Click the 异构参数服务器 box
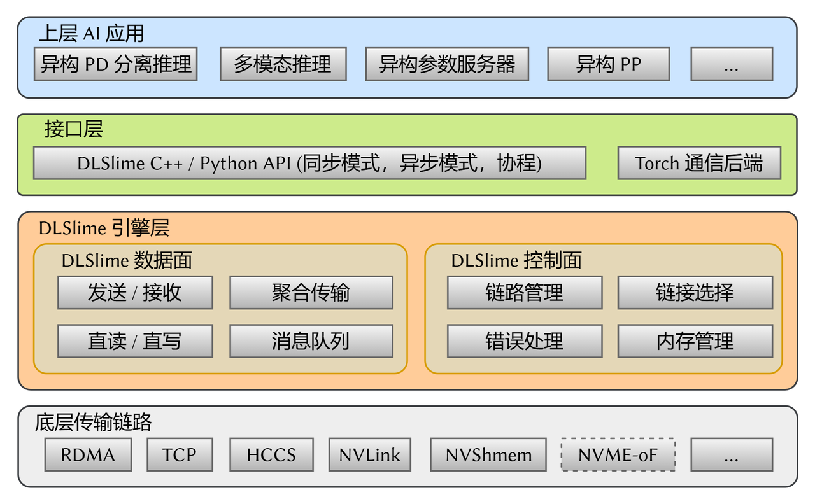The height and width of the screenshot is (504, 815). pyautogui.click(x=447, y=64)
